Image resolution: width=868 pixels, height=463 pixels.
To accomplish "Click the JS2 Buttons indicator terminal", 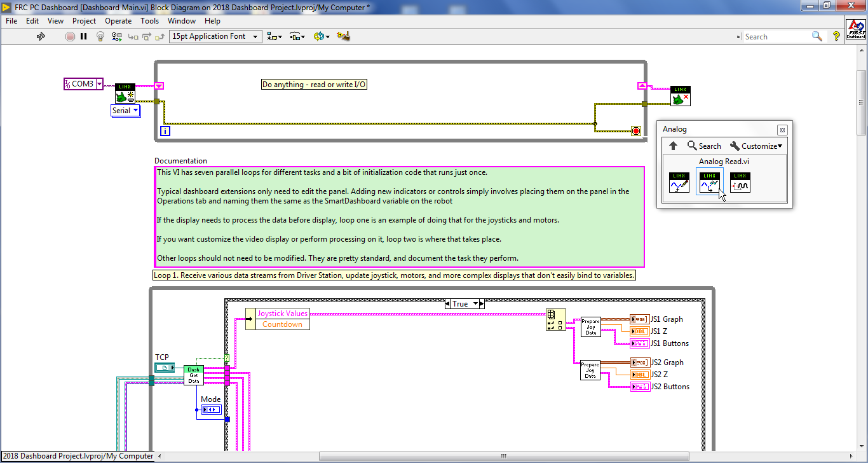I will tap(639, 387).
